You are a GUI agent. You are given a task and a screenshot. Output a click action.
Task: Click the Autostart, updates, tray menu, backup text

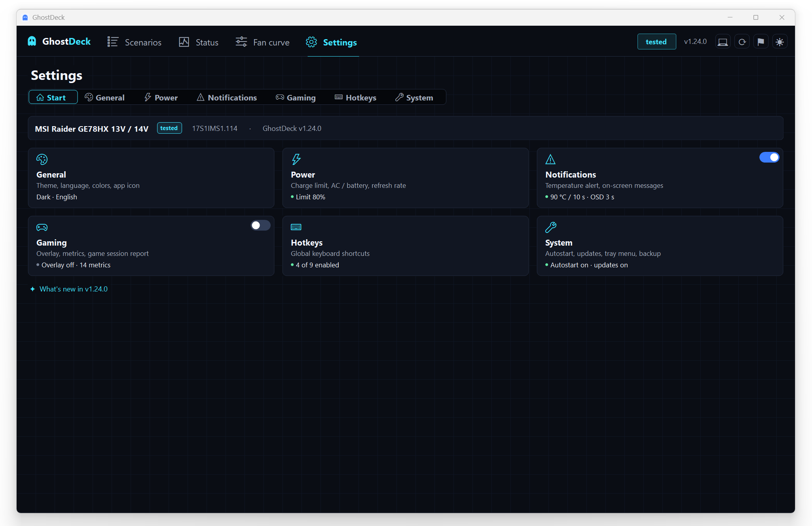click(603, 254)
